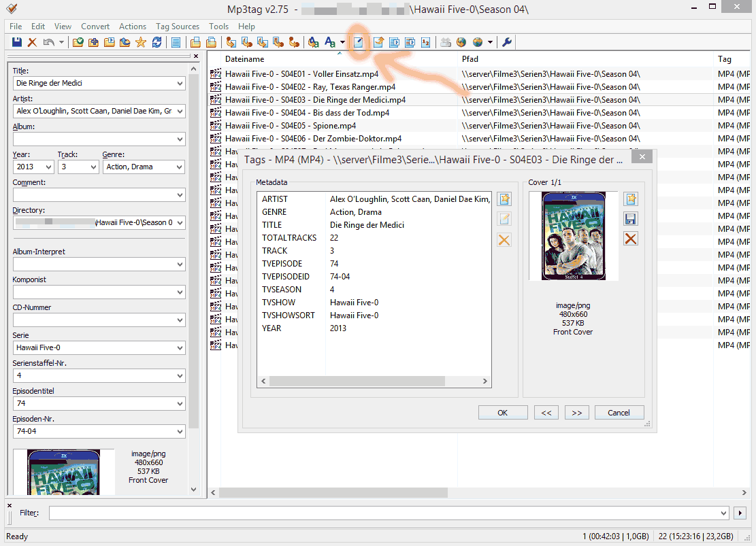Click the add cover icon in the Cover panel
The width and height of the screenshot is (756, 546).
(x=631, y=199)
